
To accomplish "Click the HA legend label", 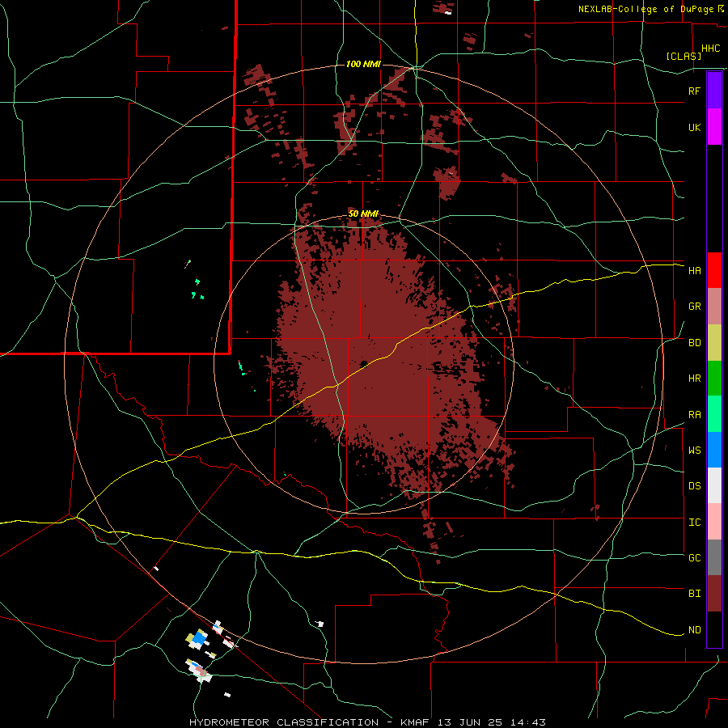I will (694, 271).
